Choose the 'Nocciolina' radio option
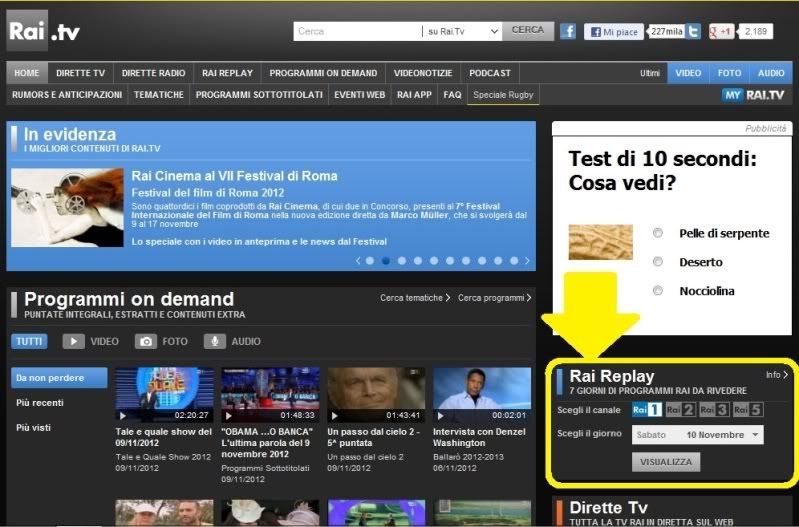The width and height of the screenshot is (799, 527). tap(658, 291)
